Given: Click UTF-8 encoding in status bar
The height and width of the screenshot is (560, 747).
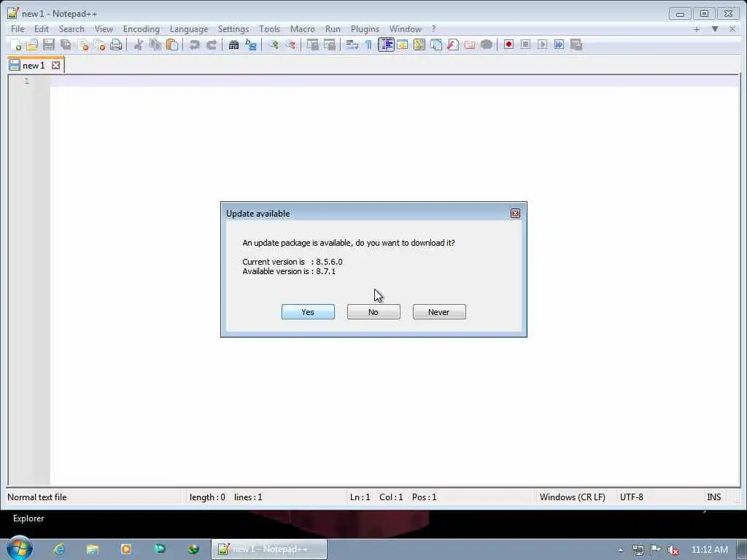Looking at the screenshot, I should point(631,497).
